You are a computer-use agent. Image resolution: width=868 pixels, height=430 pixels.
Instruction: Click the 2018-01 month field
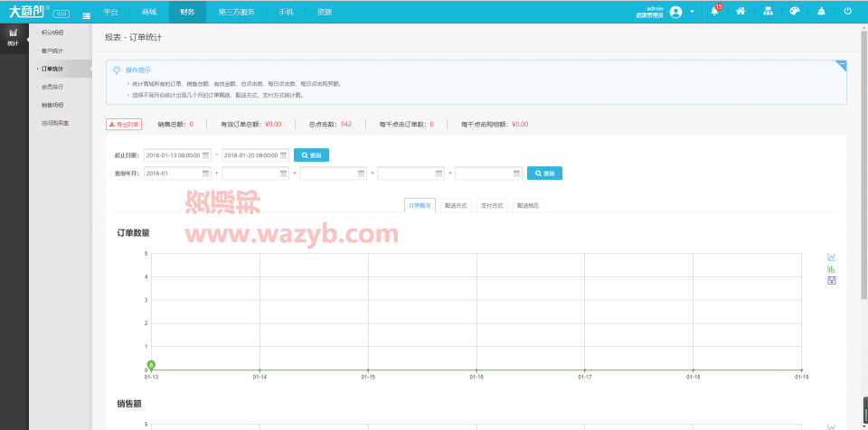tap(177, 173)
